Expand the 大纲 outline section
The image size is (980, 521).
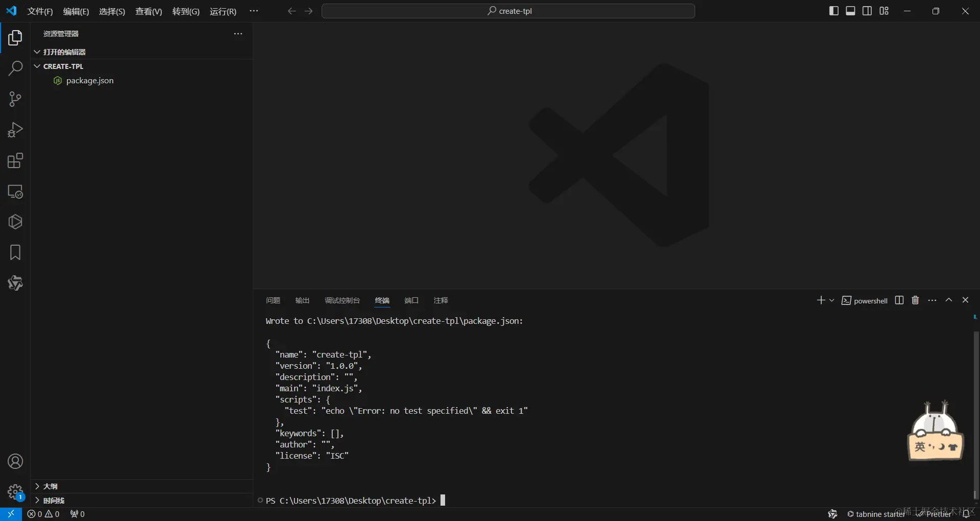142,486
